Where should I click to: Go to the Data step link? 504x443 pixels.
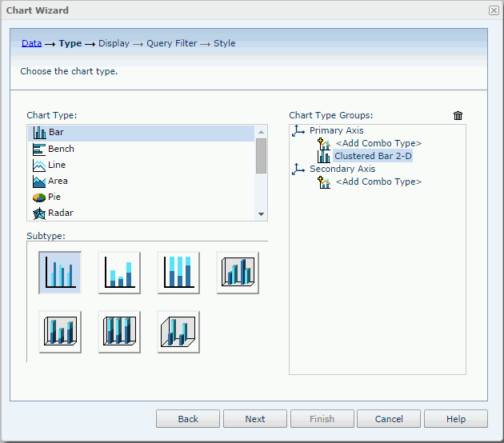31,43
